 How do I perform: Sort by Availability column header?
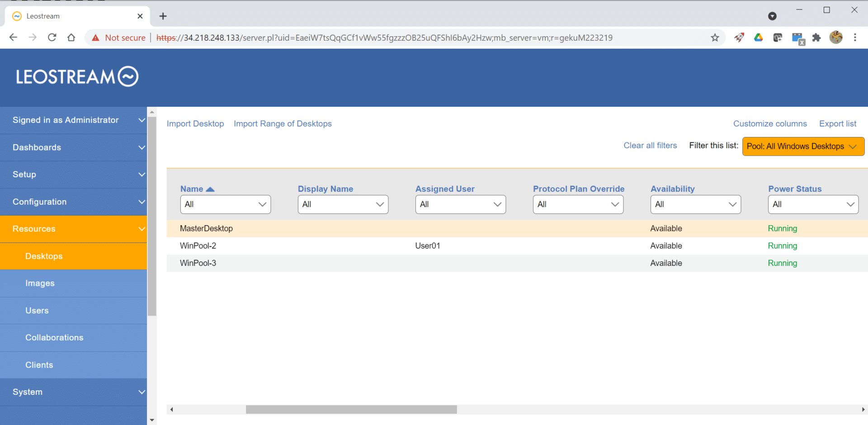[x=673, y=189]
